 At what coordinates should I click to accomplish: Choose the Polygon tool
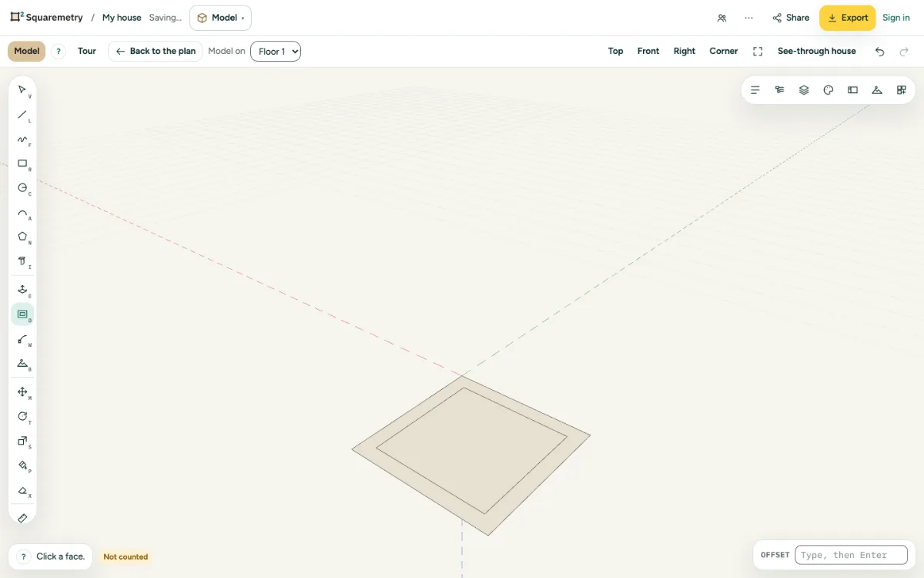pyautogui.click(x=22, y=237)
